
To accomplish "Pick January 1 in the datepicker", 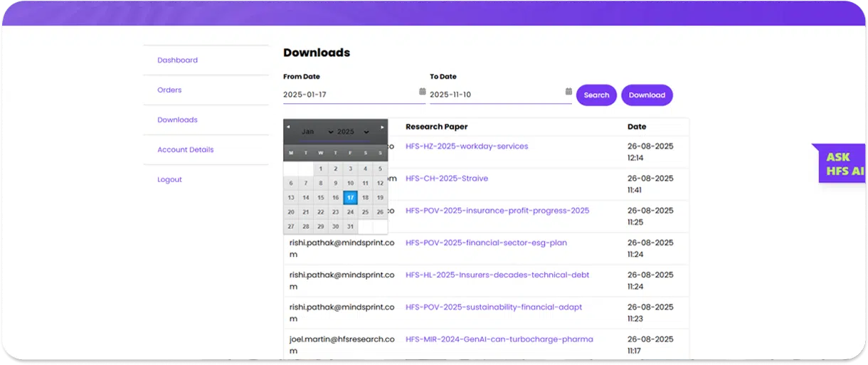I will pyautogui.click(x=320, y=169).
